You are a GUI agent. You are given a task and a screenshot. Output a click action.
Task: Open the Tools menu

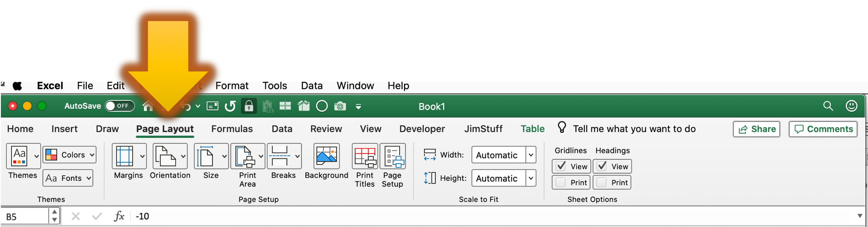pos(274,86)
